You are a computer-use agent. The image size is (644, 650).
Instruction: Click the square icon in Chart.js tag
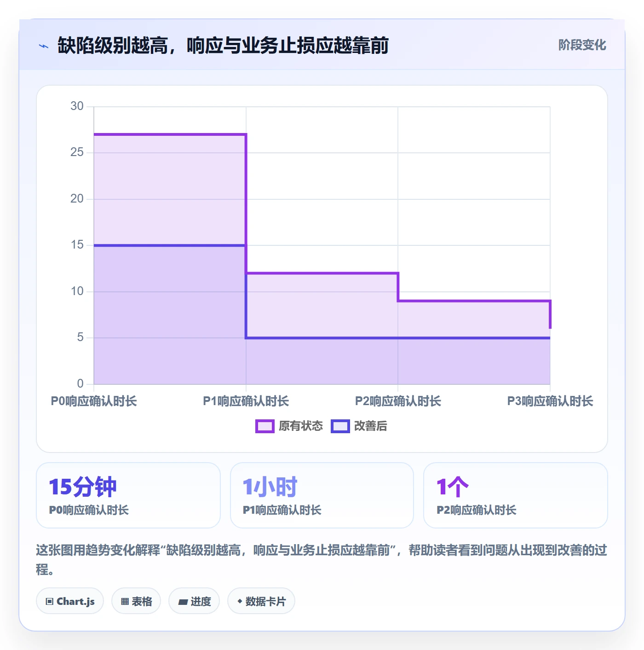pos(50,601)
